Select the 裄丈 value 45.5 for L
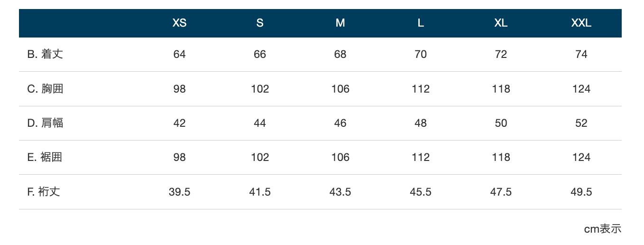 421,192
